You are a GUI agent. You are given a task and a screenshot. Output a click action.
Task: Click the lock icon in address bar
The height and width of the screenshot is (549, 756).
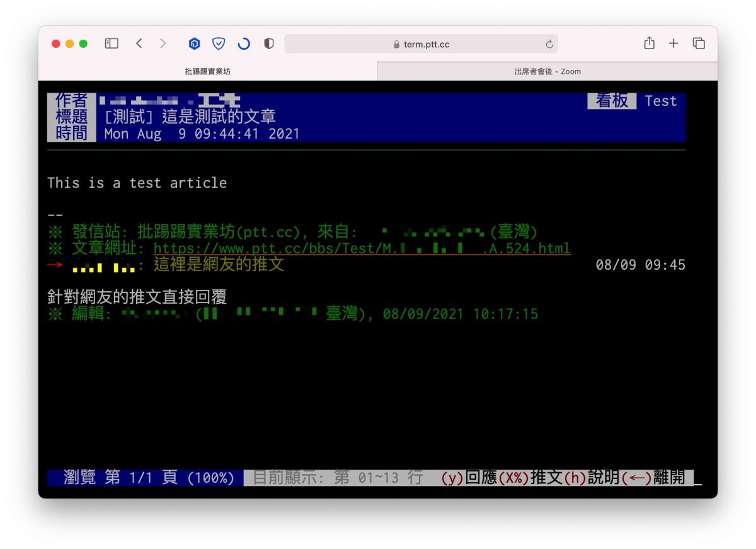[x=396, y=45]
